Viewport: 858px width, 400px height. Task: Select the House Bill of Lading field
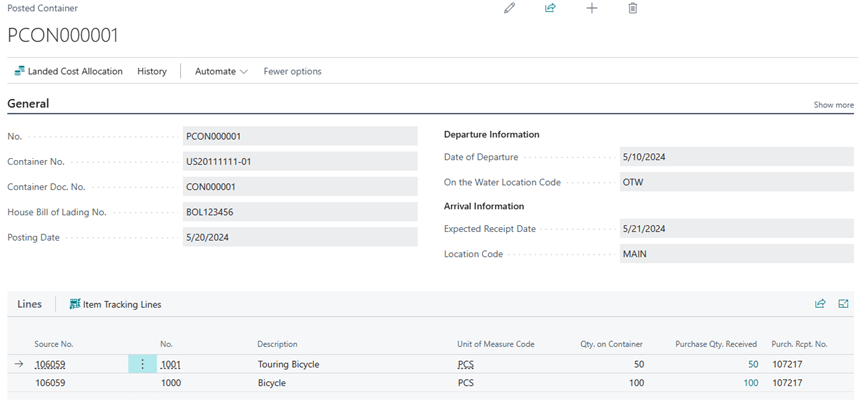[x=299, y=212]
